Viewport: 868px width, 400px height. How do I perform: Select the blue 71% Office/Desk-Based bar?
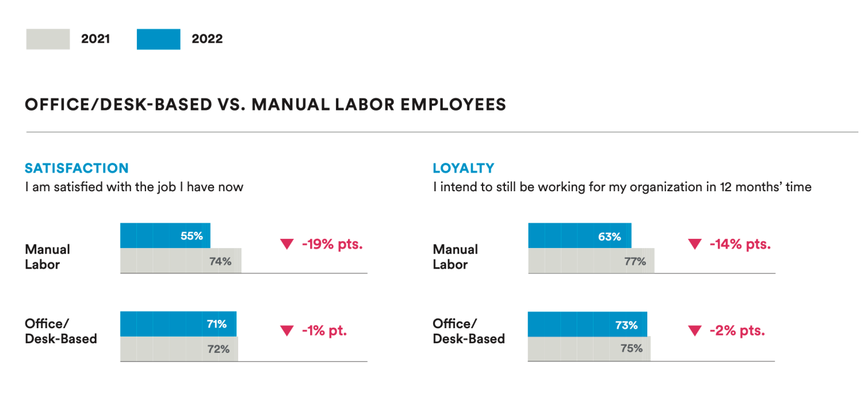click(x=178, y=324)
